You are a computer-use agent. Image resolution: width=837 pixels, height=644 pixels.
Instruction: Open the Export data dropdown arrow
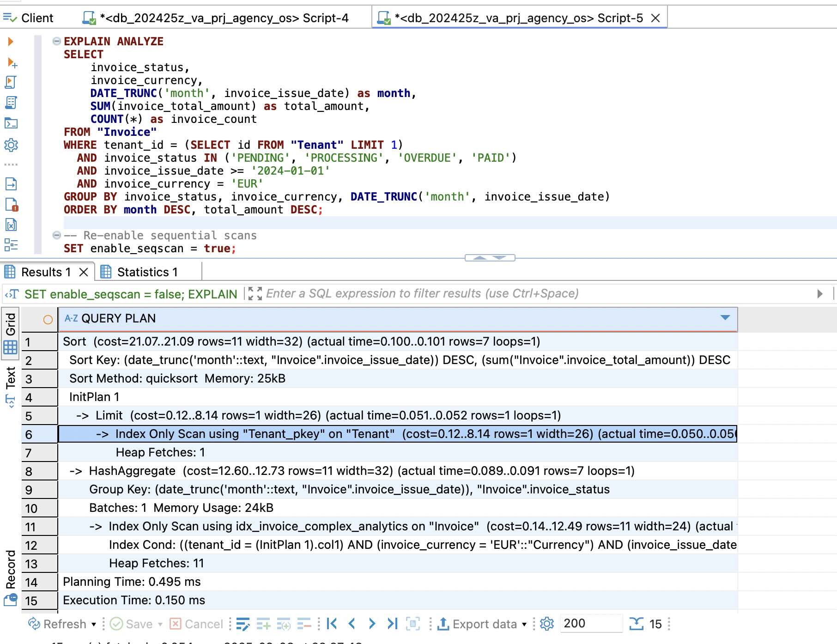(524, 624)
